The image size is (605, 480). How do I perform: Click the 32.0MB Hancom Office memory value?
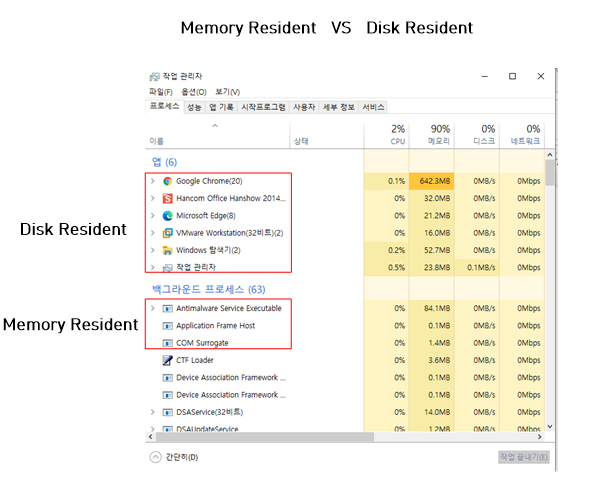point(437,198)
